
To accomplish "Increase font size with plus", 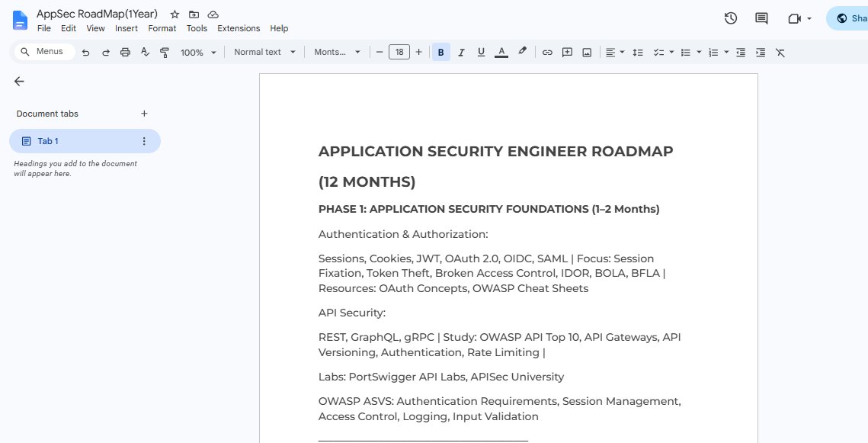I will 418,52.
